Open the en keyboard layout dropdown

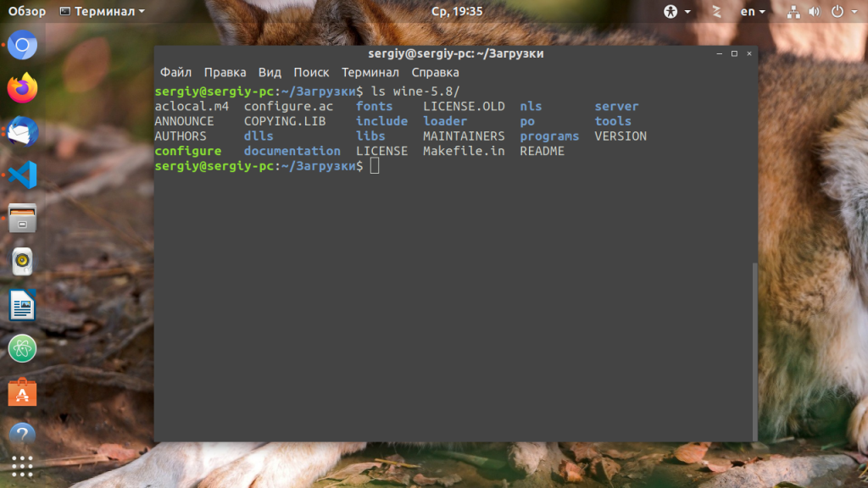tap(751, 11)
